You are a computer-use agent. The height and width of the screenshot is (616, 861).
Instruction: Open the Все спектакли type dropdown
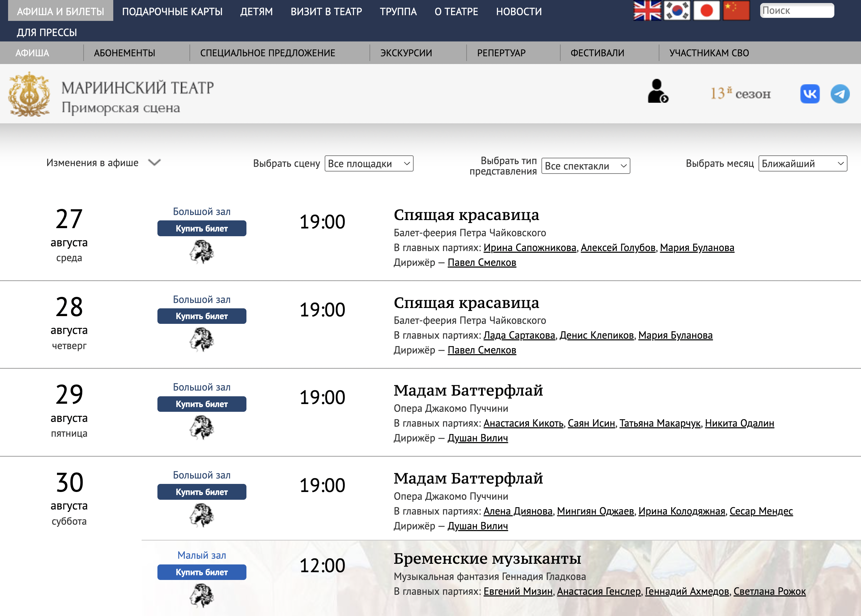(x=586, y=166)
